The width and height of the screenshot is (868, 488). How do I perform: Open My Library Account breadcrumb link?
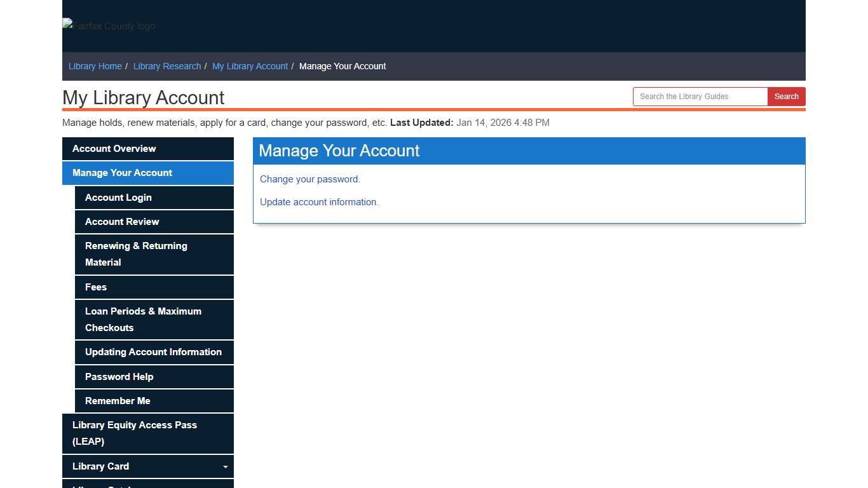pyautogui.click(x=250, y=66)
